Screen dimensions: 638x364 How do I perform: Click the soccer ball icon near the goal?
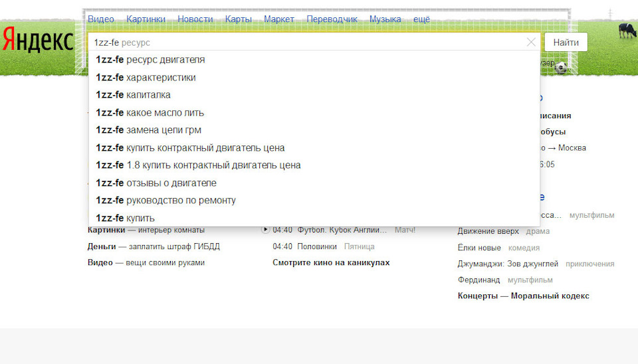click(x=561, y=68)
